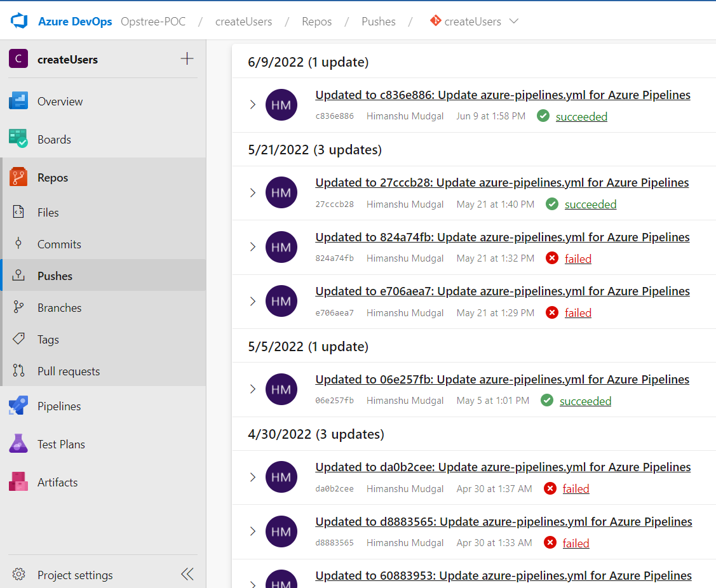Click failed status icon for 824a74fb
The image size is (716, 588).
point(551,258)
